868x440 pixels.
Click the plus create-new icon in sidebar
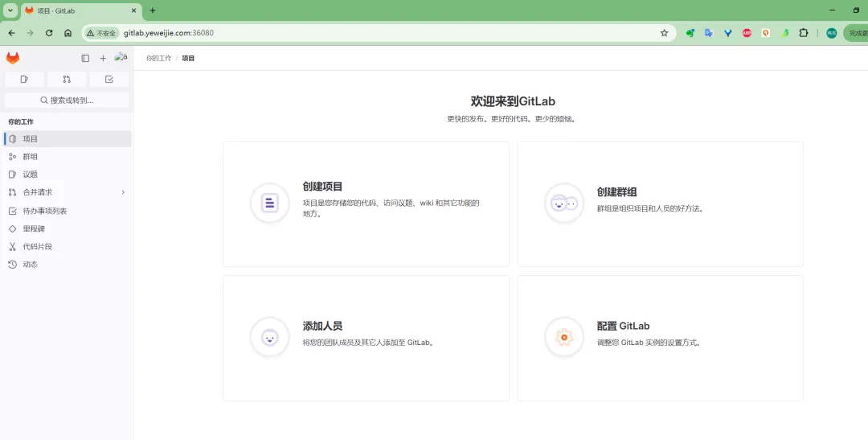(x=103, y=58)
